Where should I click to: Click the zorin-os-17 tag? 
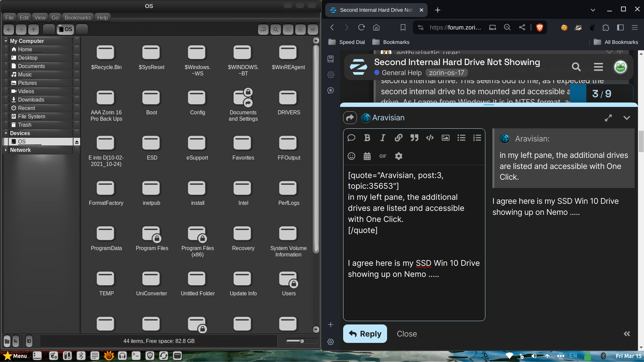(x=446, y=73)
